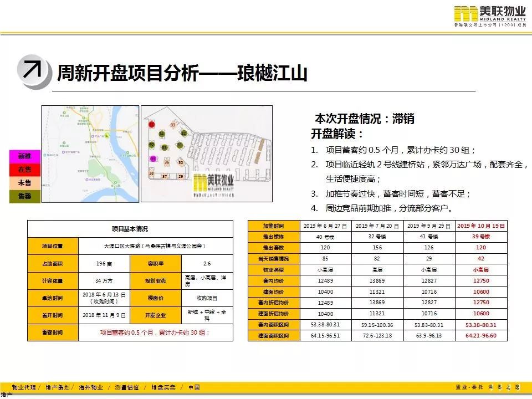Click the 楼面价 label cell
This screenshot has width=532, height=399.
click(x=156, y=298)
